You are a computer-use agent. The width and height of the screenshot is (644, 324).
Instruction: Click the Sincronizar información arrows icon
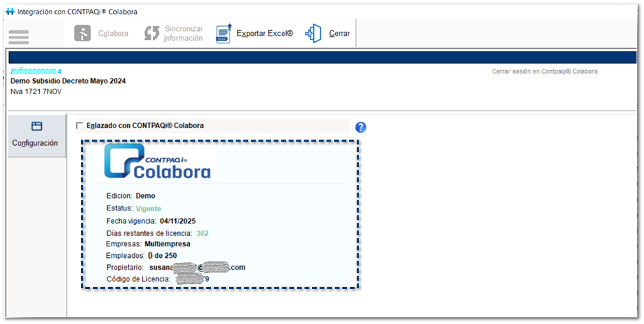(x=152, y=33)
